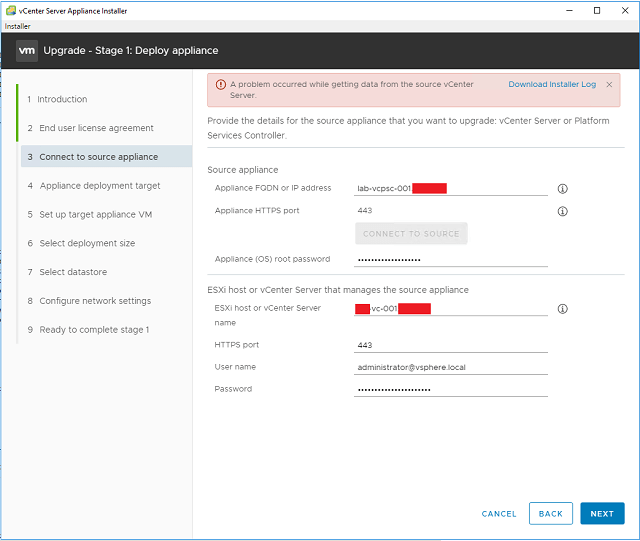Click the ESXi host or vCenter Server name field
This screenshot has width=640, height=541.
click(x=451, y=308)
